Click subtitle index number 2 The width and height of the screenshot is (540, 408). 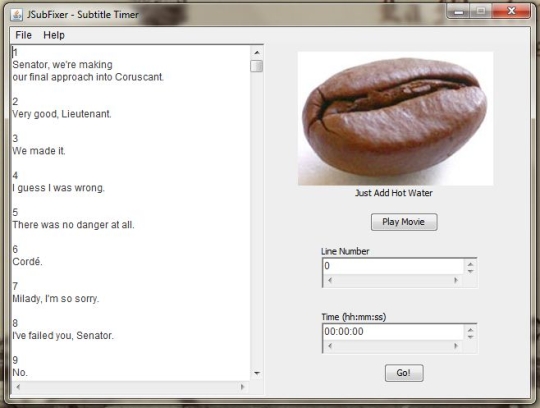pyautogui.click(x=15, y=102)
